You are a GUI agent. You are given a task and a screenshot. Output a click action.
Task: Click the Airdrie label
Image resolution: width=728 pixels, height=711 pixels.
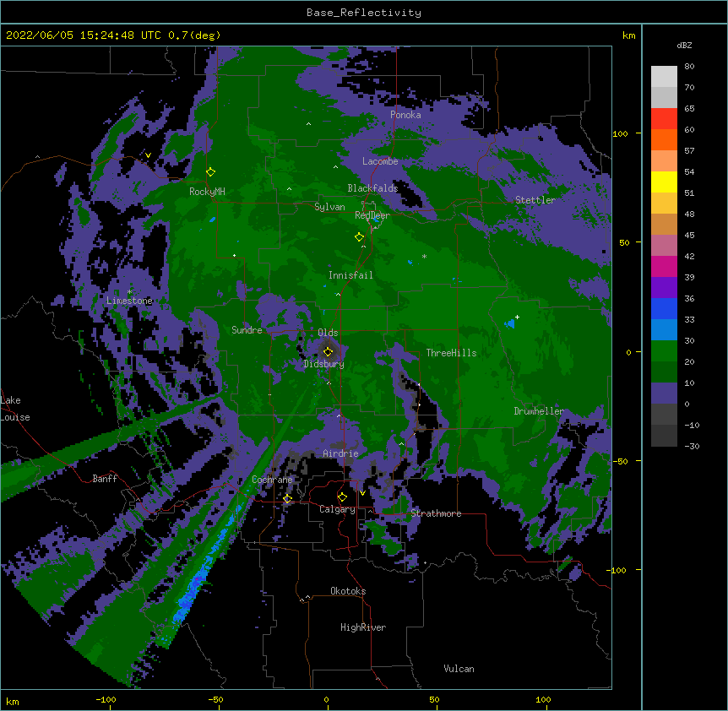point(341,453)
